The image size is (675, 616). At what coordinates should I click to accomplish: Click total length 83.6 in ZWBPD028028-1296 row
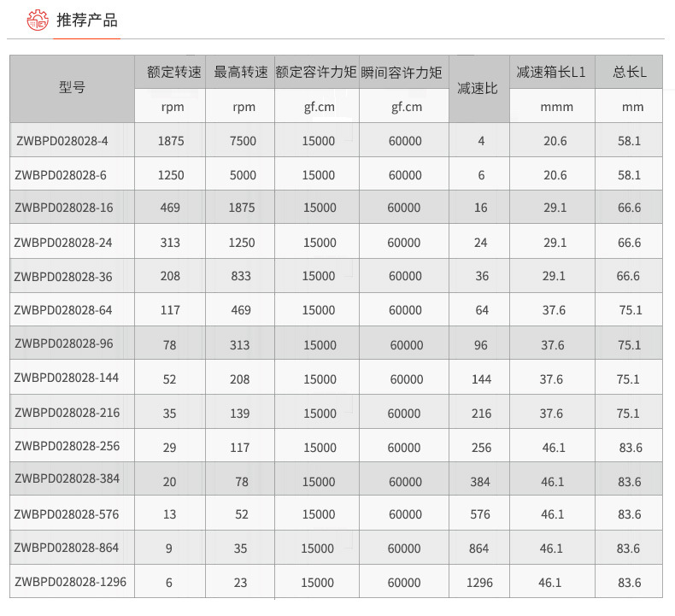(x=630, y=583)
